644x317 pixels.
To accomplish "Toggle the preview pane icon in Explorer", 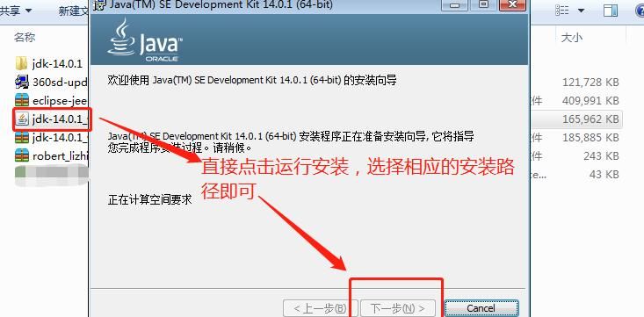I will 611,11.
